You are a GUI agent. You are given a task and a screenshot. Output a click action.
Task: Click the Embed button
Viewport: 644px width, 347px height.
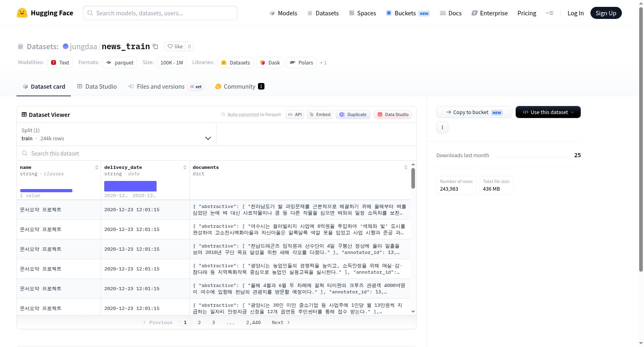point(320,114)
